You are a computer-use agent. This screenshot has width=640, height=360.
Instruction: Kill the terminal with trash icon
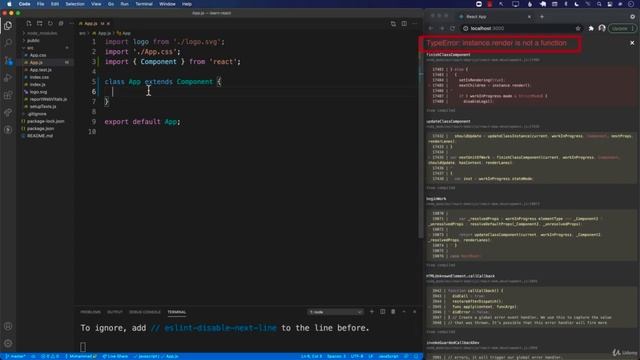click(393, 312)
